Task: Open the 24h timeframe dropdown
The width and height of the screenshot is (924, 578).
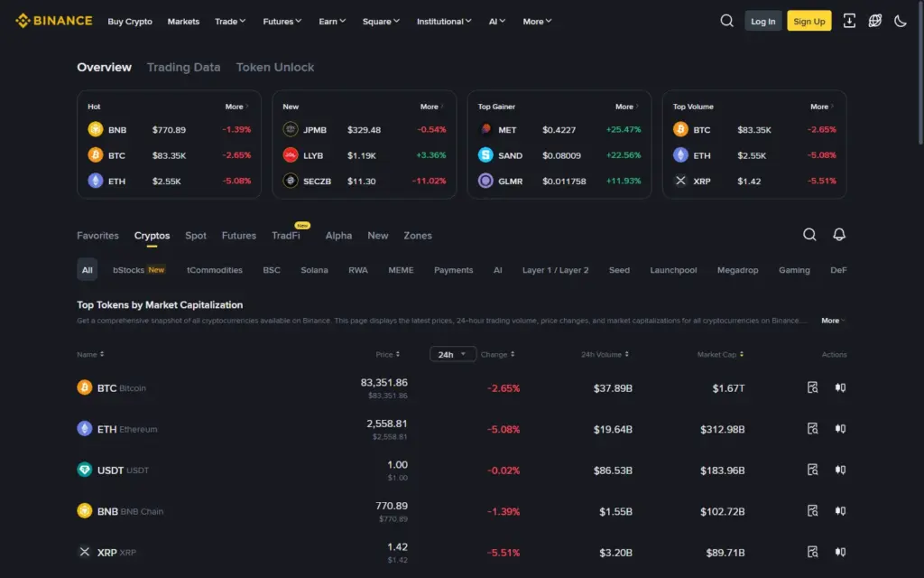Action: pos(453,354)
